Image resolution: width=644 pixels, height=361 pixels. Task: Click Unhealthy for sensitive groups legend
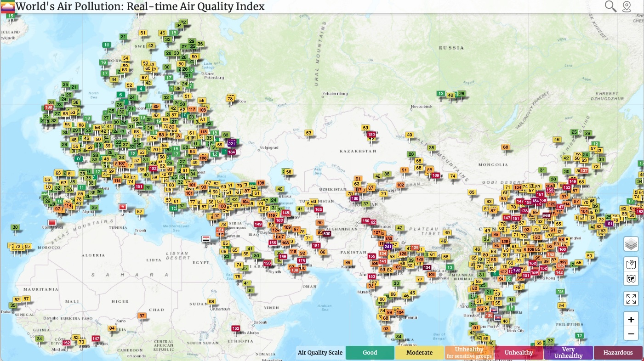[469, 353]
